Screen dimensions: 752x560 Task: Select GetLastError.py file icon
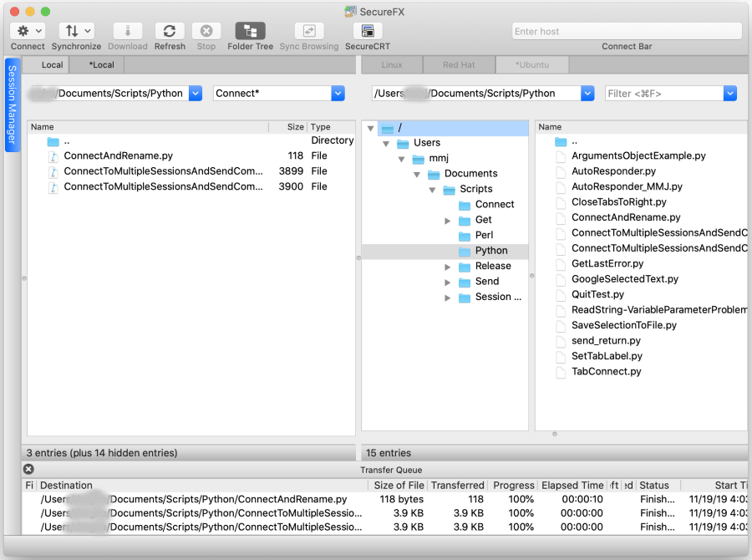pyautogui.click(x=560, y=264)
